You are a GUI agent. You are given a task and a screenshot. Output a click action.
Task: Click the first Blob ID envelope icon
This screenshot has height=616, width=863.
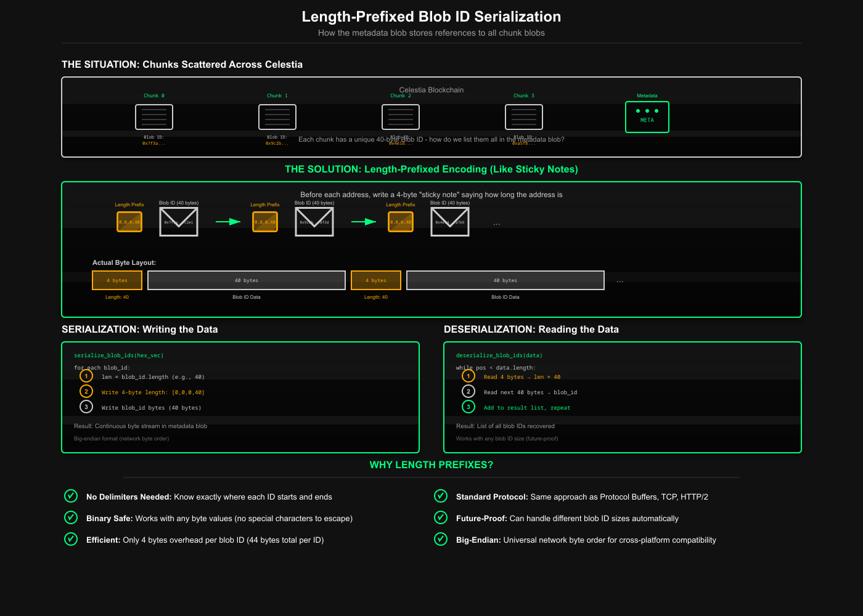click(x=179, y=222)
